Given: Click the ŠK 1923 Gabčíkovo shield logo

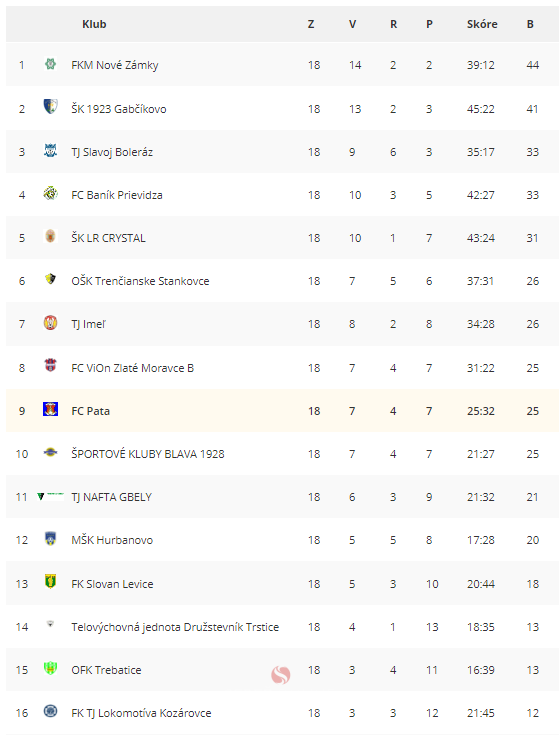Looking at the screenshot, I should [x=50, y=107].
